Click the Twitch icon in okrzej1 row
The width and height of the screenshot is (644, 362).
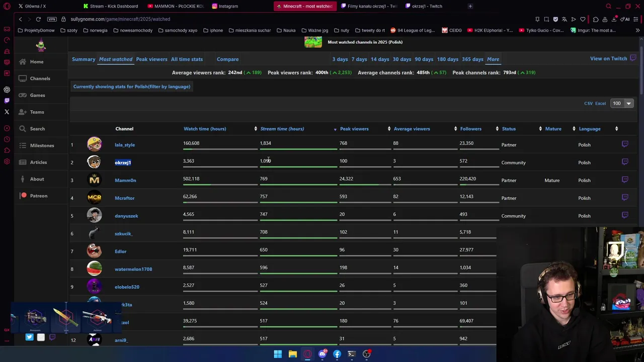click(625, 162)
